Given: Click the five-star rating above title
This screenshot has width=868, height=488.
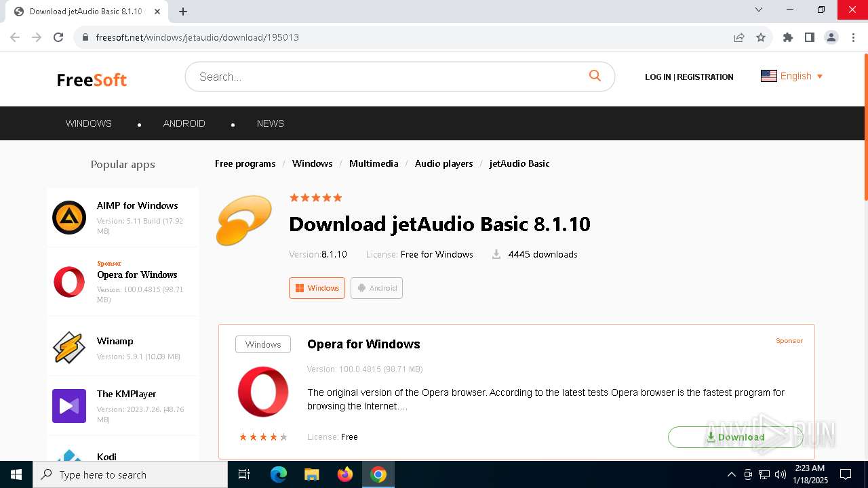Looking at the screenshot, I should point(315,197).
